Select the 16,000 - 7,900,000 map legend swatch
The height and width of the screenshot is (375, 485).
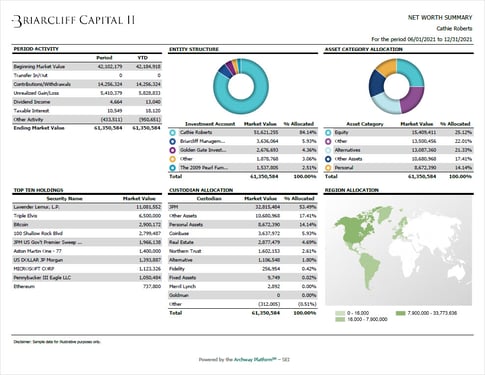coord(340,320)
